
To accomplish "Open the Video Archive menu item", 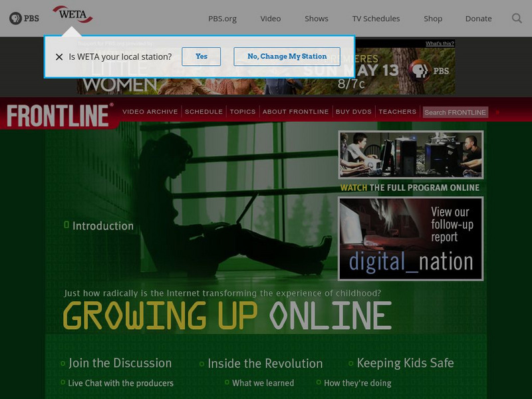I will tap(150, 112).
